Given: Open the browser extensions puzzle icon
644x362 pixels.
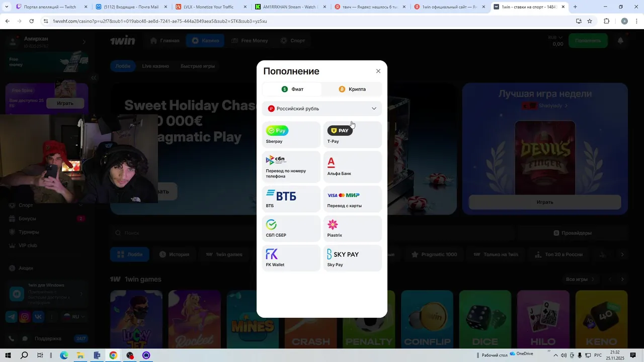Looking at the screenshot, I should tap(606, 21).
